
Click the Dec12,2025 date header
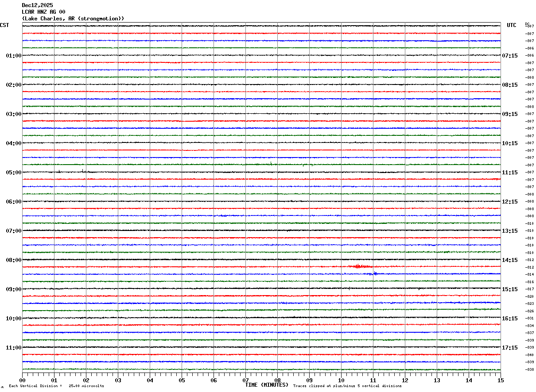pos(37,5)
